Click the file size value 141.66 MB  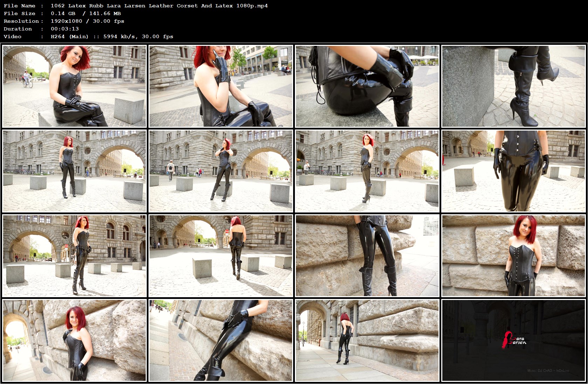coord(105,13)
